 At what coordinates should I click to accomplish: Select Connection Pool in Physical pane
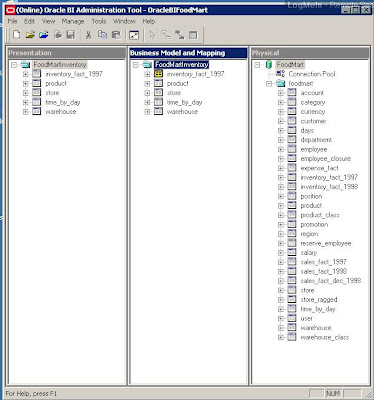pos(312,74)
